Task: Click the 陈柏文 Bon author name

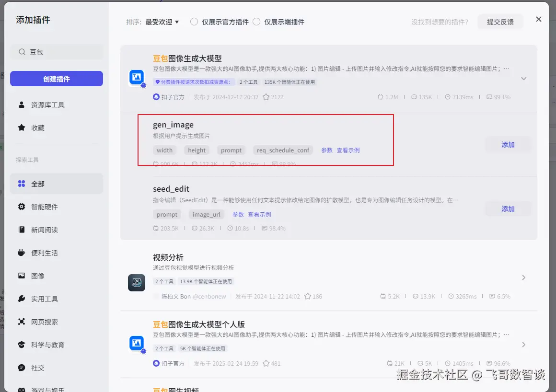Action: [176, 296]
